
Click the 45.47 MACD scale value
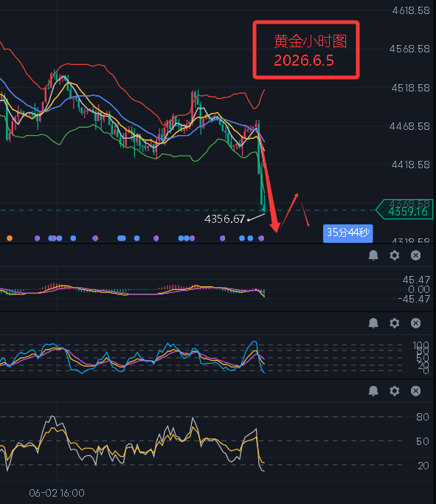(x=416, y=280)
